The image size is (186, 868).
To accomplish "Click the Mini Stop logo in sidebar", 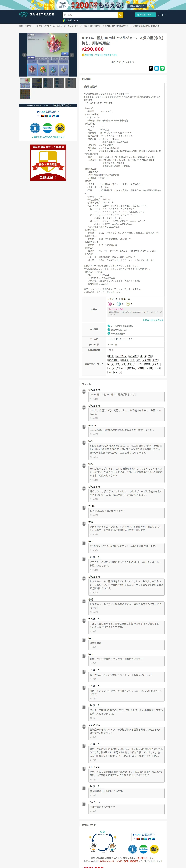I will tap(60, 128).
